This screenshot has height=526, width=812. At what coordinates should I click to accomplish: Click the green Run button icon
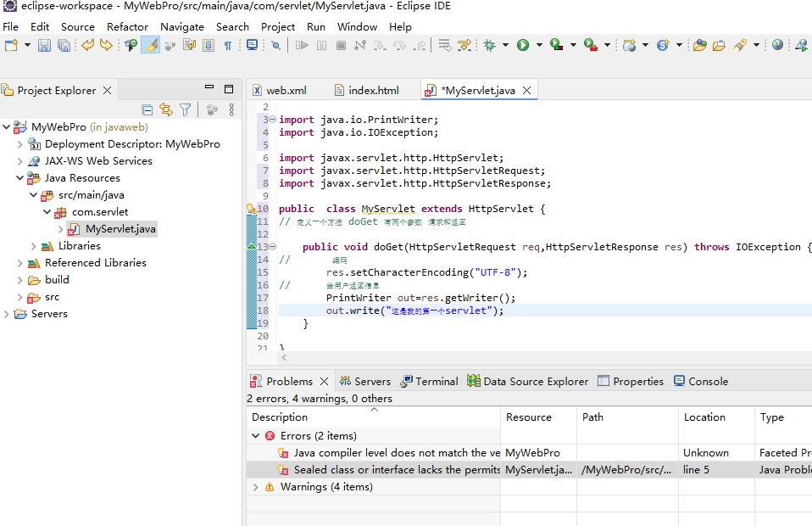pyautogui.click(x=523, y=46)
